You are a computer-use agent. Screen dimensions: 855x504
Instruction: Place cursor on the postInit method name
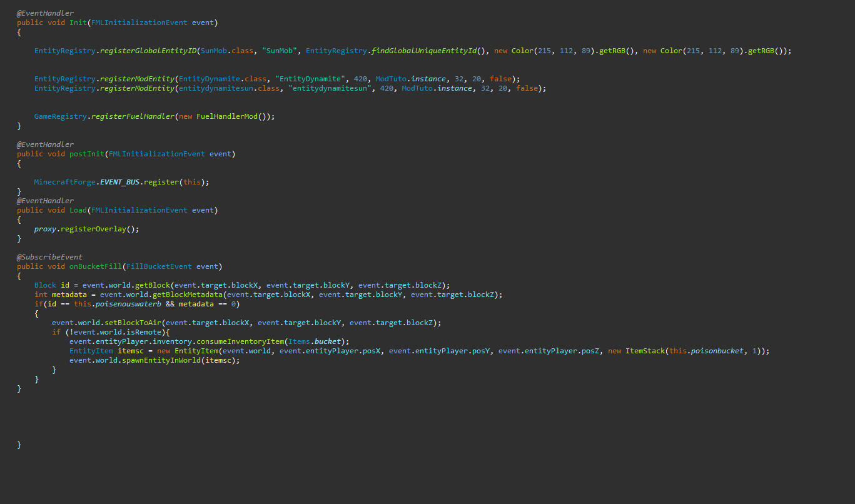point(87,154)
